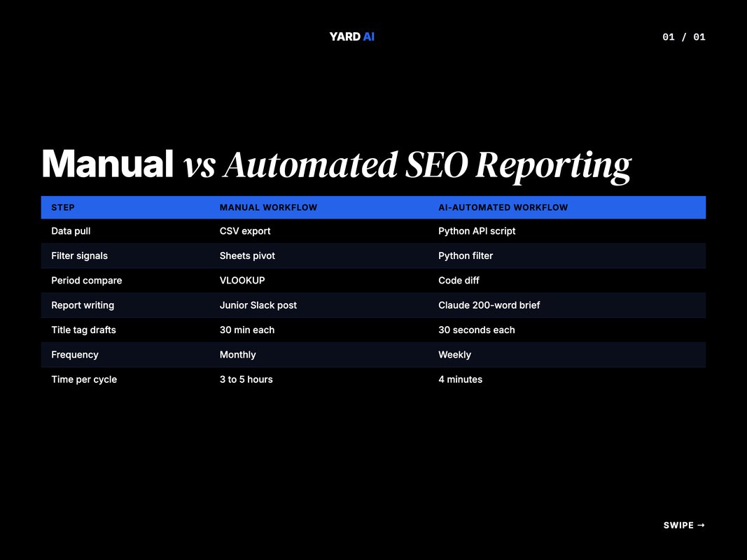Select the Claude 200-word brief cell
Image resolution: width=747 pixels, height=560 pixels.
tap(489, 305)
